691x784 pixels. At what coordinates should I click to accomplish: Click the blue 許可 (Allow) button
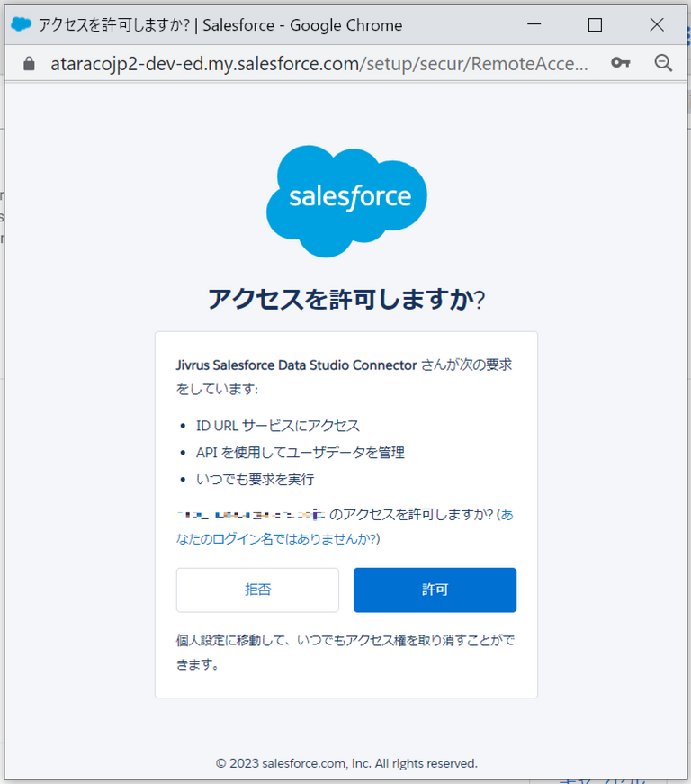[435, 590]
